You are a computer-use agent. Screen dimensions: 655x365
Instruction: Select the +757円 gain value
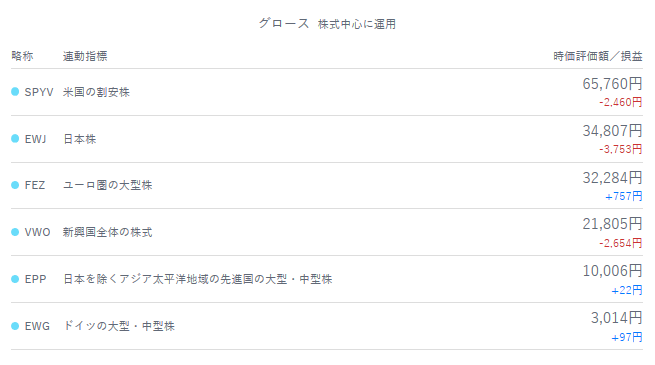click(624, 196)
